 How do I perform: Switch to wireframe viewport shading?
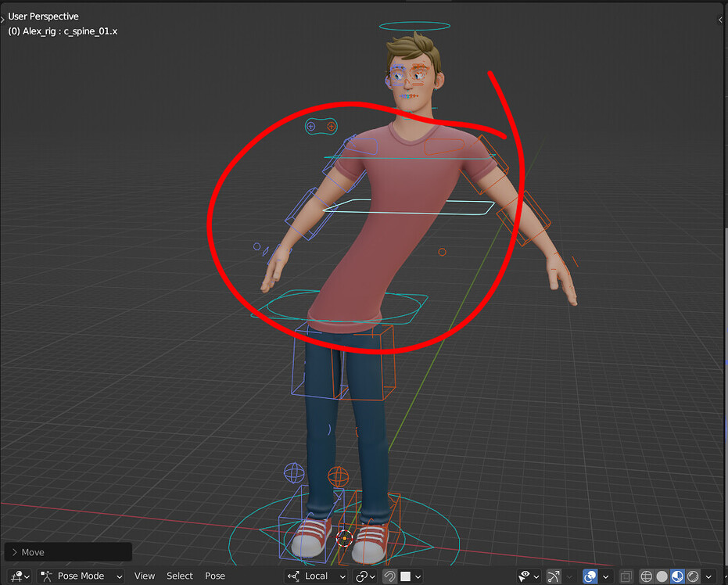coord(646,576)
